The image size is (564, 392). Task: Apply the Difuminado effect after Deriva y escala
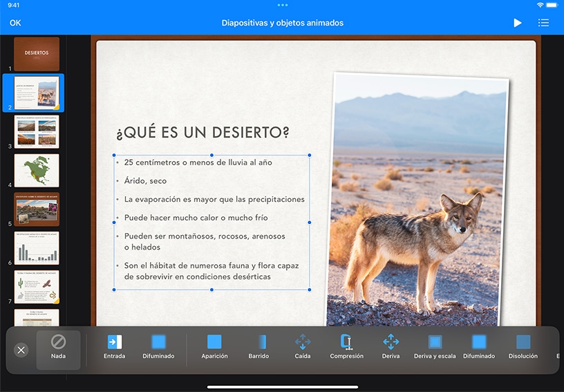(479, 347)
